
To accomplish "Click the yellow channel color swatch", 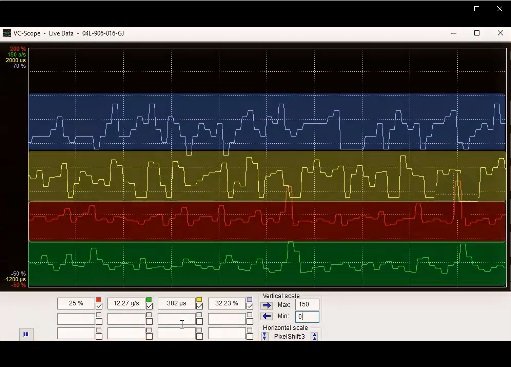I will [x=199, y=299].
